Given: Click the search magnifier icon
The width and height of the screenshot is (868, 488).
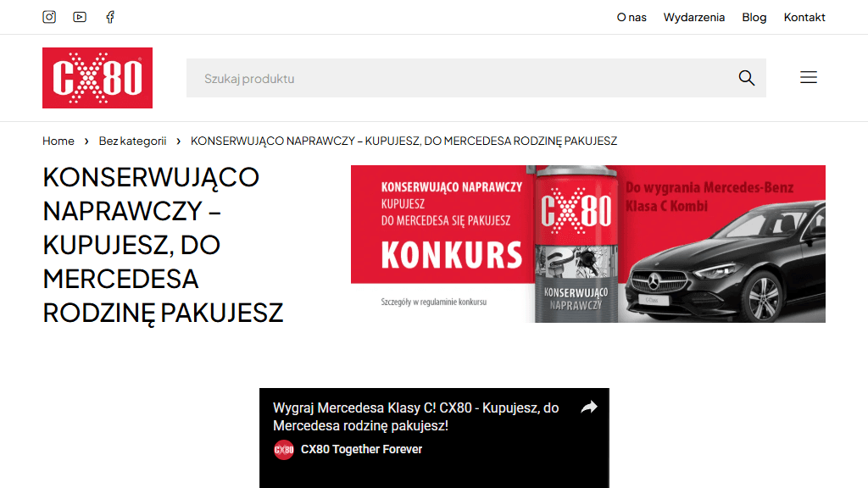Looking at the screenshot, I should click(747, 78).
